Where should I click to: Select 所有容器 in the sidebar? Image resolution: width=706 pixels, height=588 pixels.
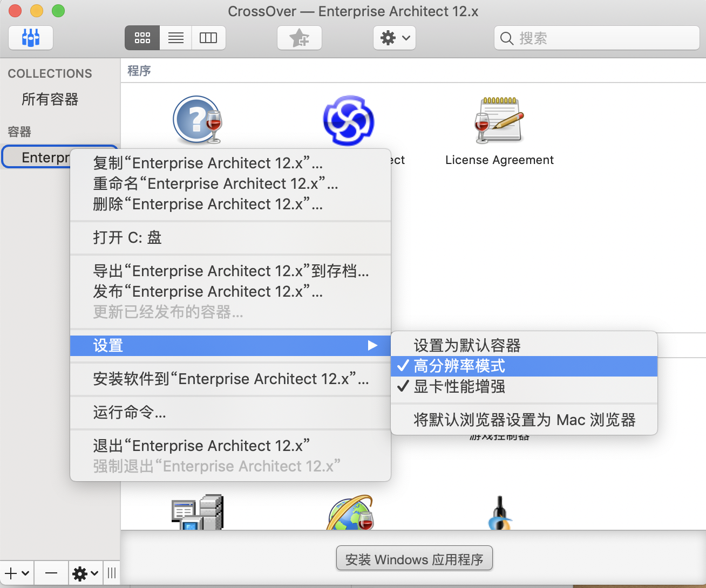pyautogui.click(x=50, y=99)
